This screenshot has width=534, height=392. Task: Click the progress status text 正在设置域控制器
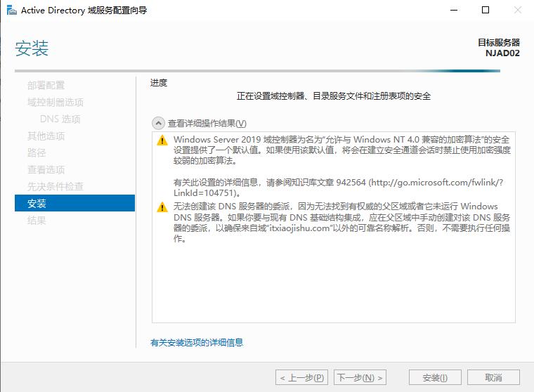pyautogui.click(x=334, y=96)
